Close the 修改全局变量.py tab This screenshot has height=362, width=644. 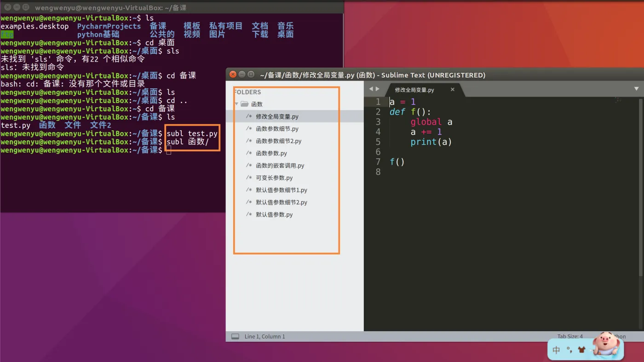[x=453, y=90]
